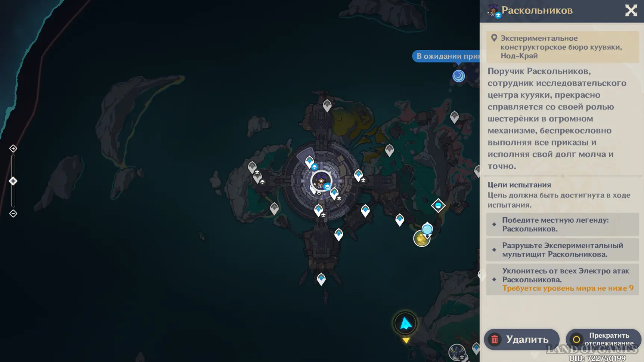Click the Раскольников panel title
Image resolution: width=644 pixels, height=362 pixels.
[537, 10]
